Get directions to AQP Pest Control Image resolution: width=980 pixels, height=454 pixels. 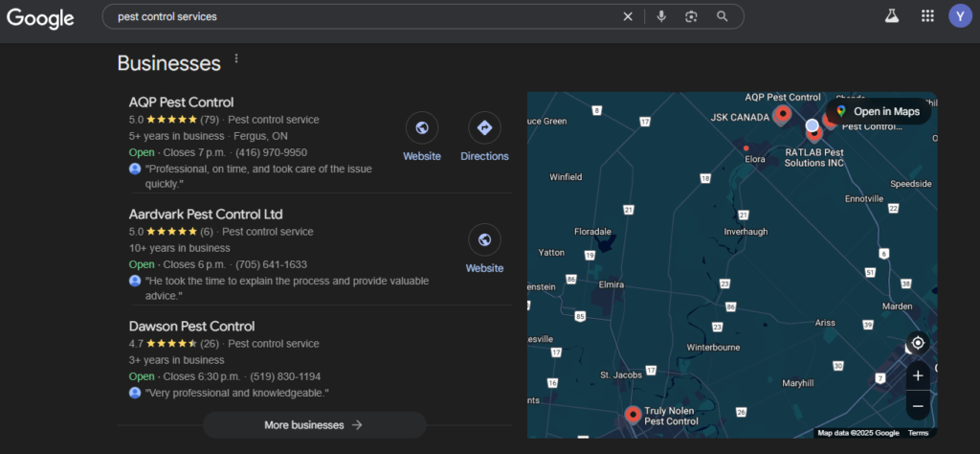(x=484, y=127)
